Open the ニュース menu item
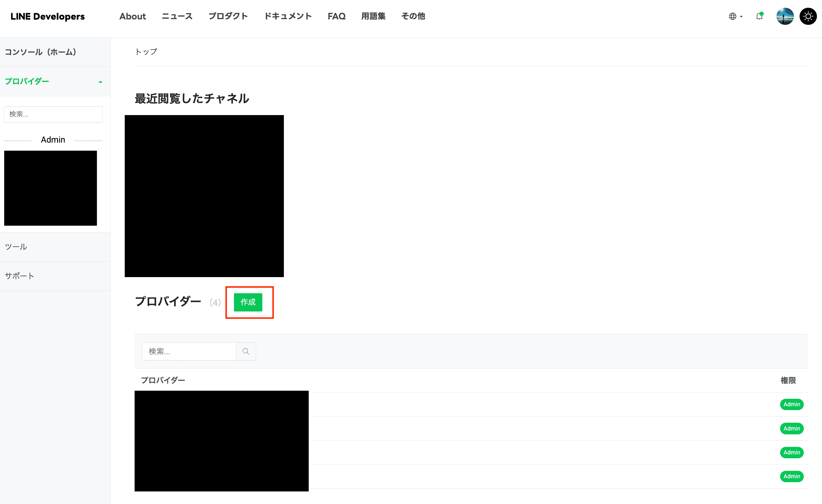This screenshot has width=822, height=504. 177,16
